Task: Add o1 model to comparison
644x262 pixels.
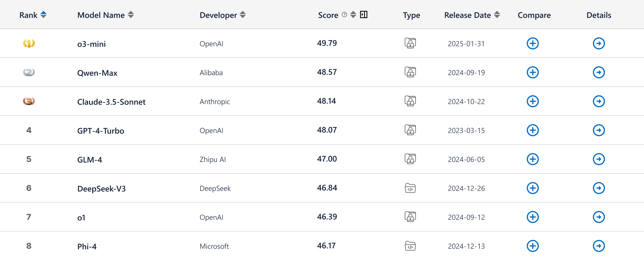Action: point(533,217)
